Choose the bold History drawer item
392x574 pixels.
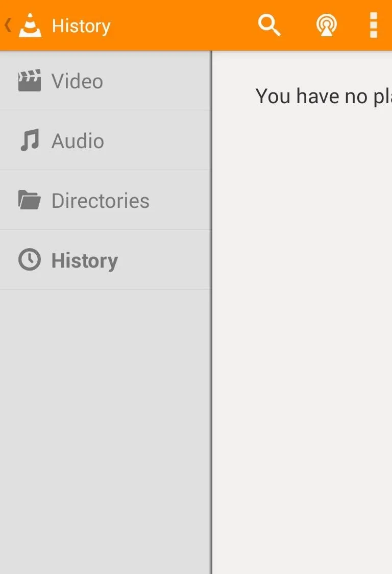(x=106, y=259)
